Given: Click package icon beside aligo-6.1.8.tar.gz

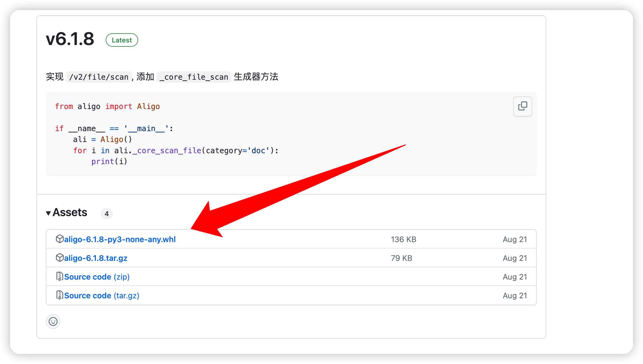Looking at the screenshot, I should (x=60, y=257).
